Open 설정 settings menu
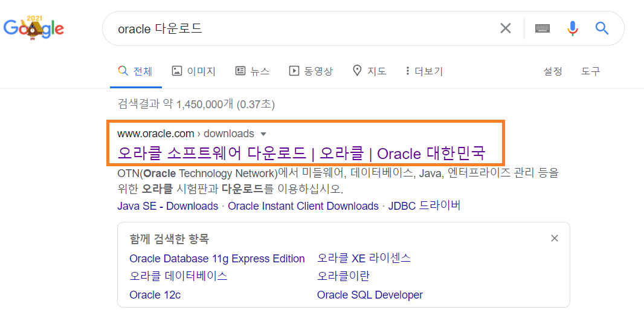The image size is (644, 327). pyautogui.click(x=552, y=71)
